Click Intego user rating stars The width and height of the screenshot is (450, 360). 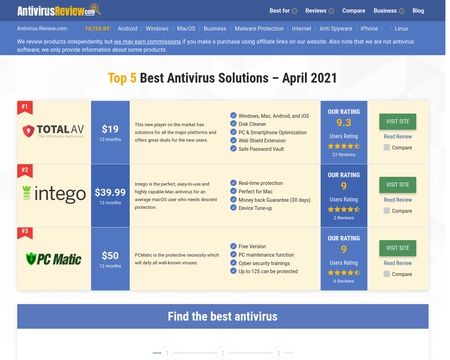pos(344,210)
